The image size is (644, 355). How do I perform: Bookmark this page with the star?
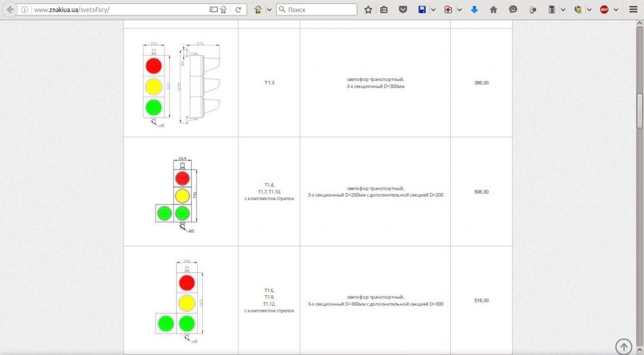coord(368,10)
